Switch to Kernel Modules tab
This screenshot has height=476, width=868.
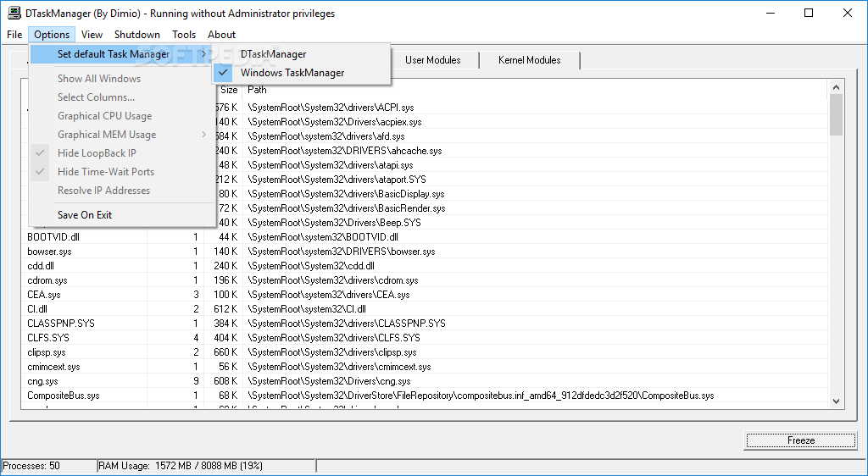[x=530, y=60]
